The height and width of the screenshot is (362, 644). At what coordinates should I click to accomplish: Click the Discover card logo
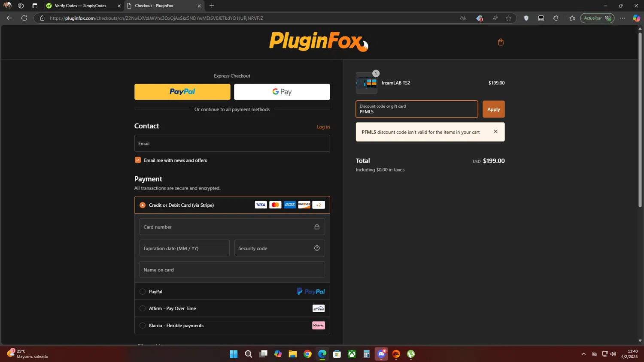pyautogui.click(x=304, y=205)
